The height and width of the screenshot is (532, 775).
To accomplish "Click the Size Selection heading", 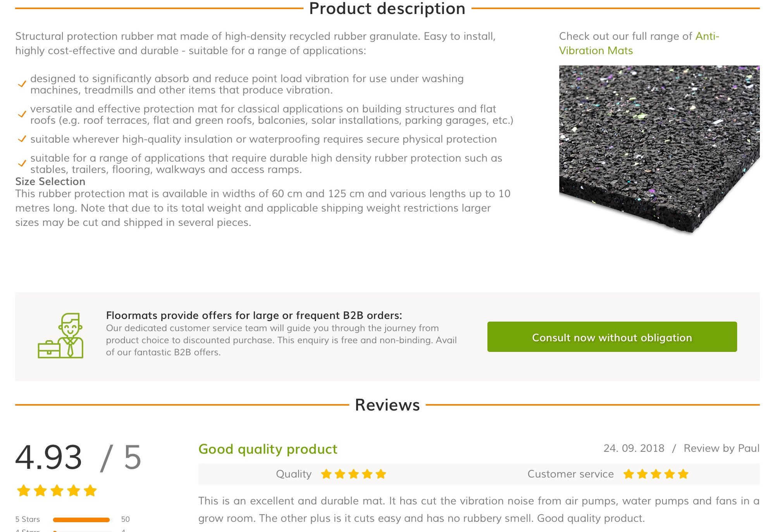I will [x=50, y=181].
